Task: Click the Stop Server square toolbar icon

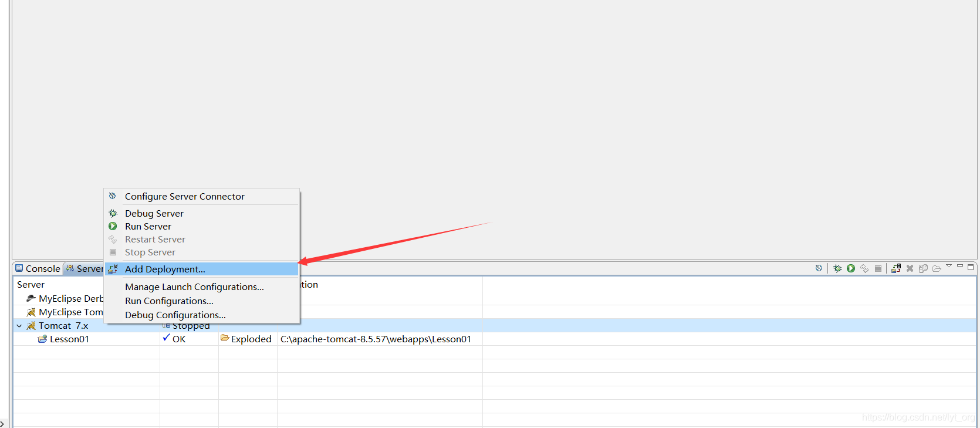Action: click(x=878, y=268)
